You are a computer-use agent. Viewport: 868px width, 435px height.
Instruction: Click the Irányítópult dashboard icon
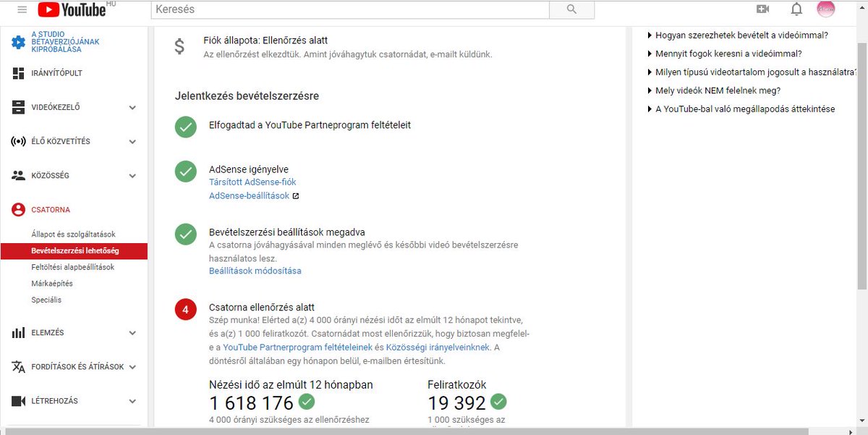pyautogui.click(x=18, y=73)
